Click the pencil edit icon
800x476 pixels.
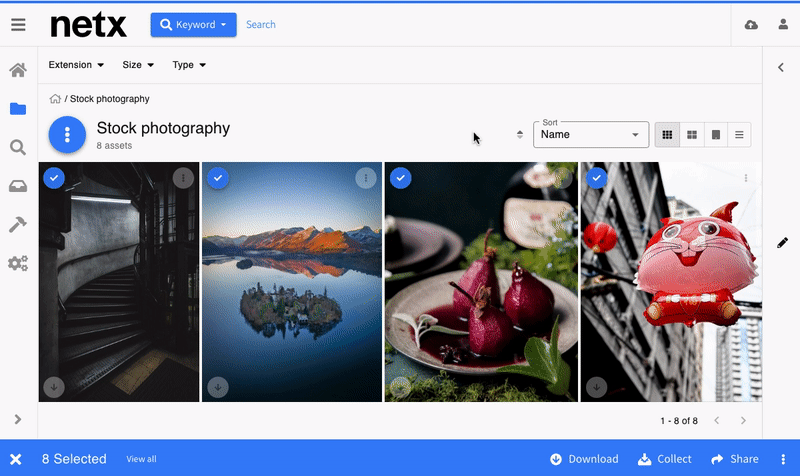[x=782, y=243]
